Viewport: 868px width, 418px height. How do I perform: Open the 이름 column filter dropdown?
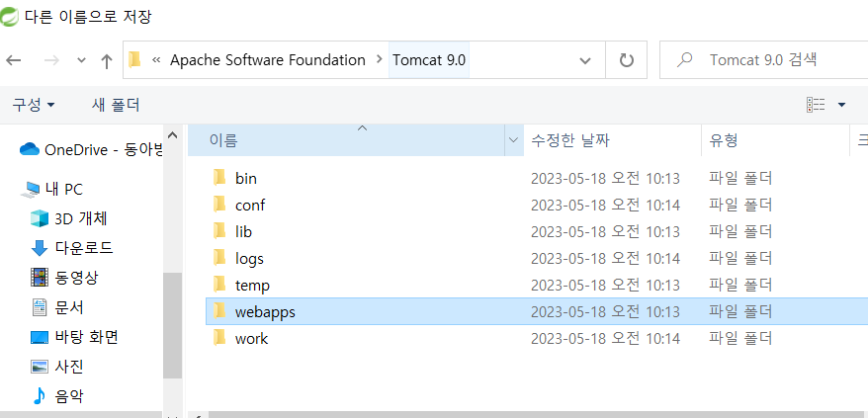pyautogui.click(x=514, y=140)
